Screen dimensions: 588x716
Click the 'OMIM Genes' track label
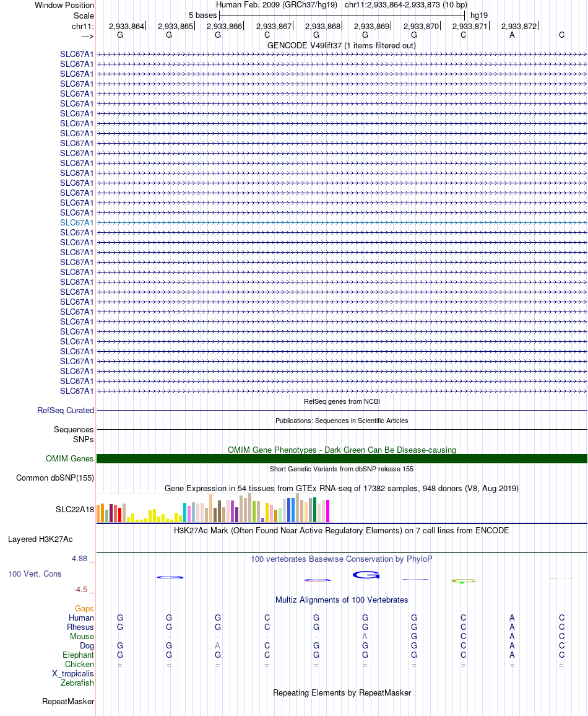pyautogui.click(x=69, y=458)
